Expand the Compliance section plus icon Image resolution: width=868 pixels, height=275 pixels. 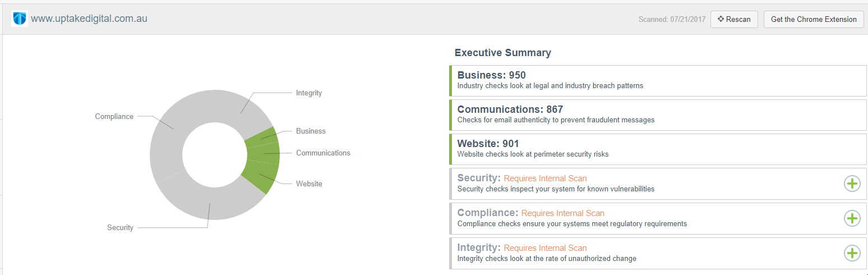[852, 218]
